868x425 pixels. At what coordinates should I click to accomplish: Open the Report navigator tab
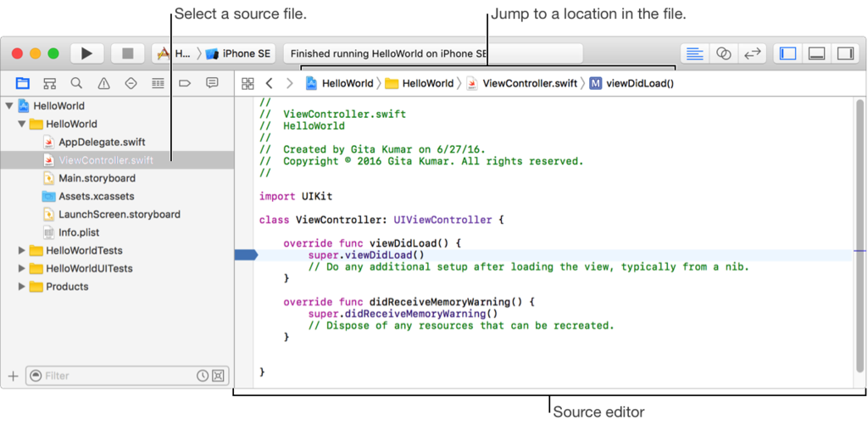coord(211,83)
